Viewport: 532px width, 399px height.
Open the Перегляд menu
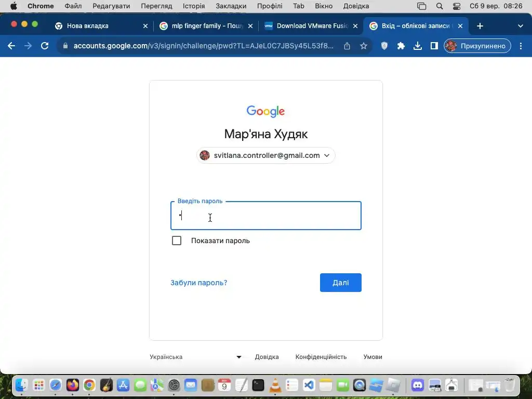[156, 6]
